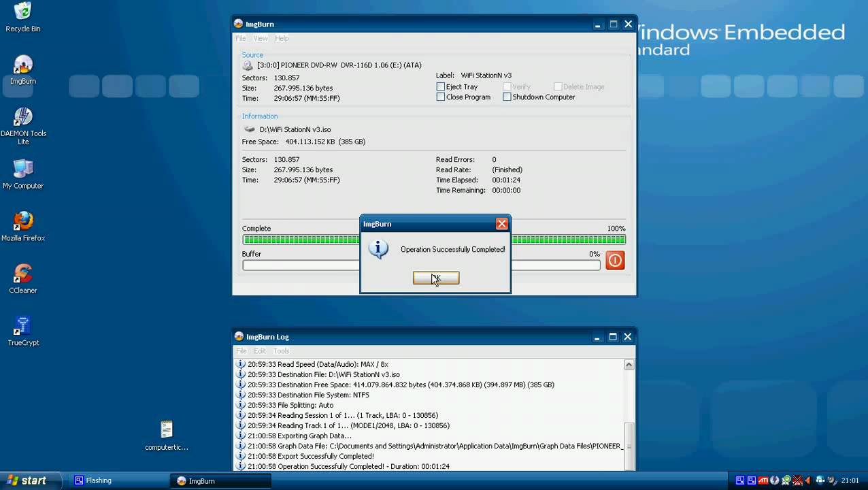
Task: Click the log scrollbar up arrow
Action: [629, 365]
